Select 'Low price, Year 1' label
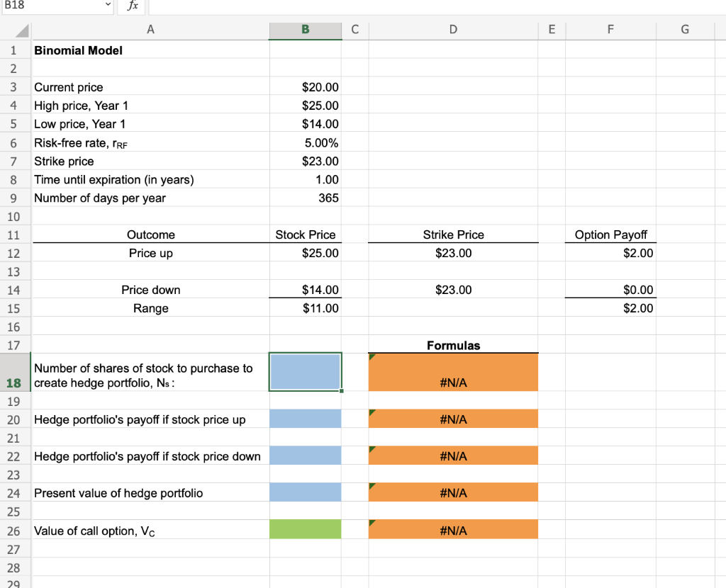The width and height of the screenshot is (726, 588). coord(150,124)
